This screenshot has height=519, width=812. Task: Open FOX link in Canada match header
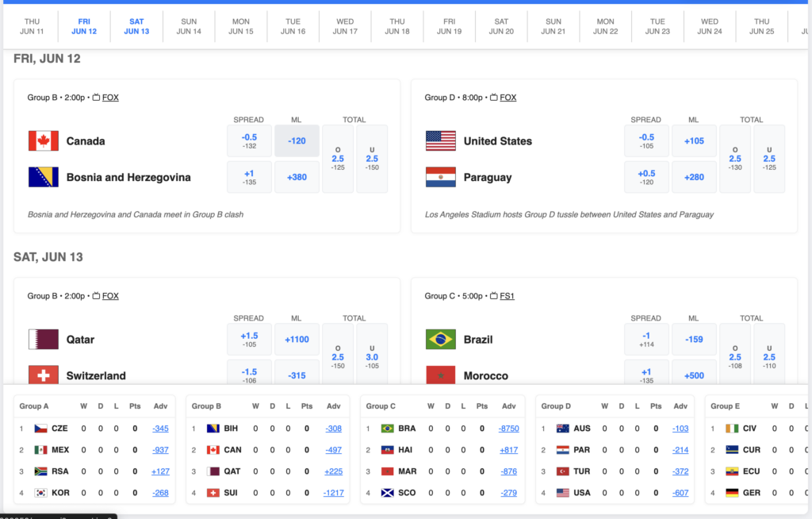coord(110,98)
